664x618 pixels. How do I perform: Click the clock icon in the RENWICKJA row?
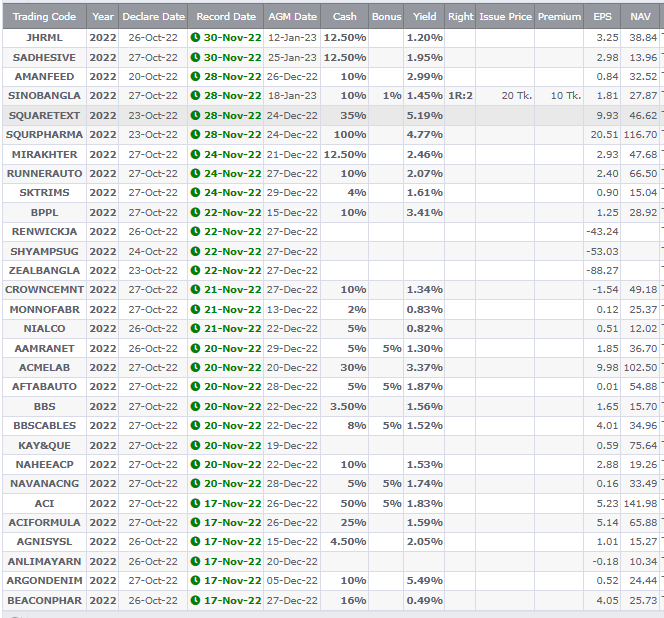tap(195, 232)
